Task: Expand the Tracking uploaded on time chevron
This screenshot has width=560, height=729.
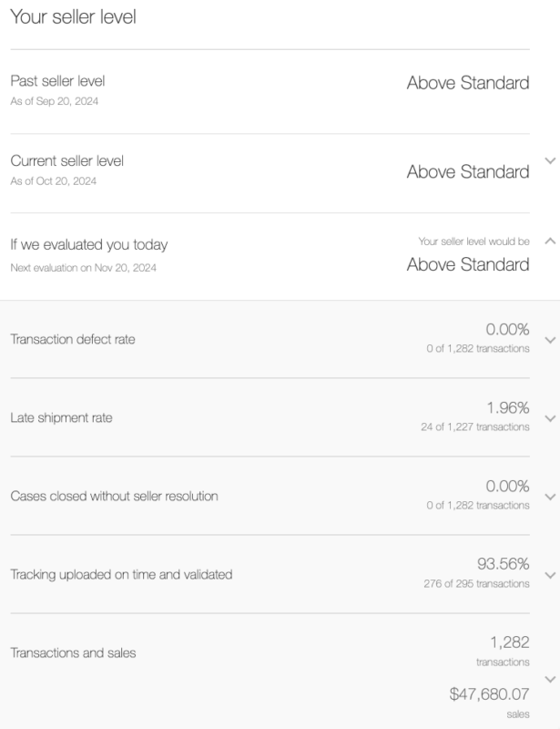Action: point(548,575)
